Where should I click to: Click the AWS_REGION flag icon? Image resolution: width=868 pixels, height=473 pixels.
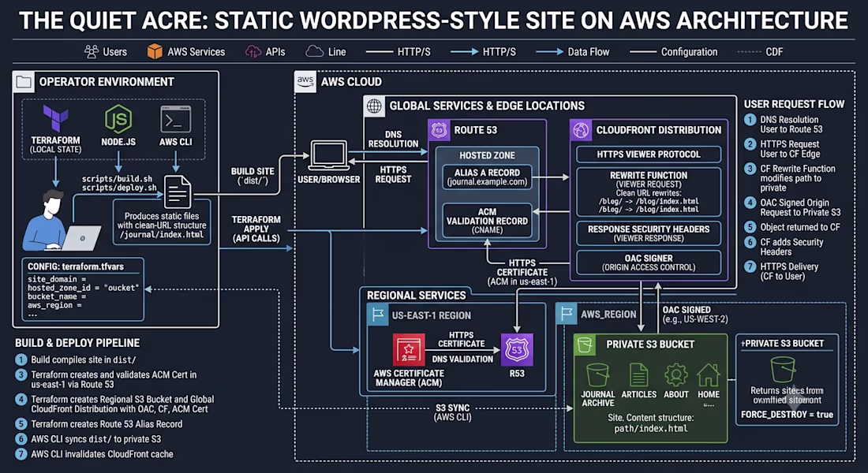pos(566,315)
